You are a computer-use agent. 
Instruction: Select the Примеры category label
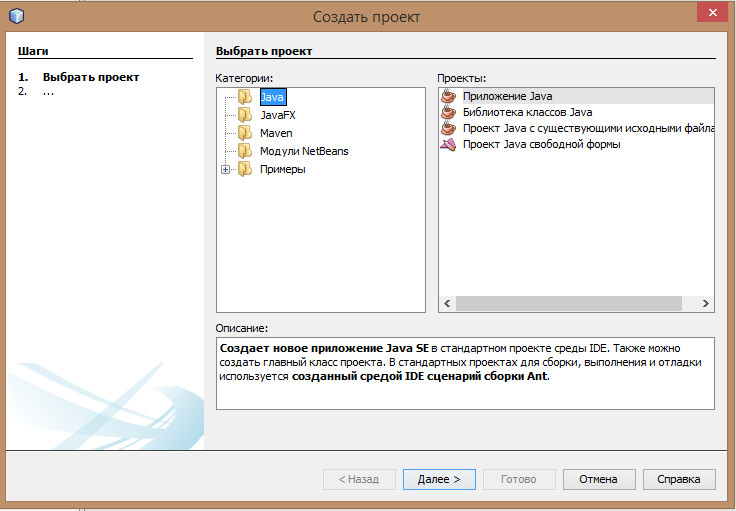coord(283,169)
